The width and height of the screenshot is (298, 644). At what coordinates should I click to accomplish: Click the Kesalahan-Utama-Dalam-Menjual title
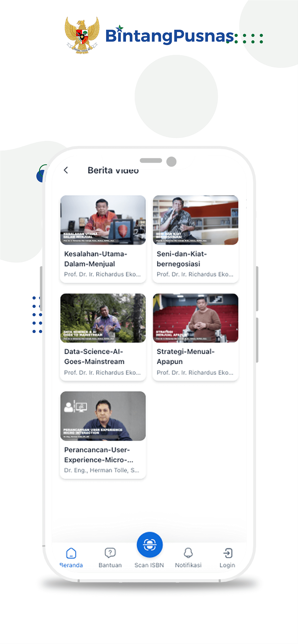tap(96, 259)
